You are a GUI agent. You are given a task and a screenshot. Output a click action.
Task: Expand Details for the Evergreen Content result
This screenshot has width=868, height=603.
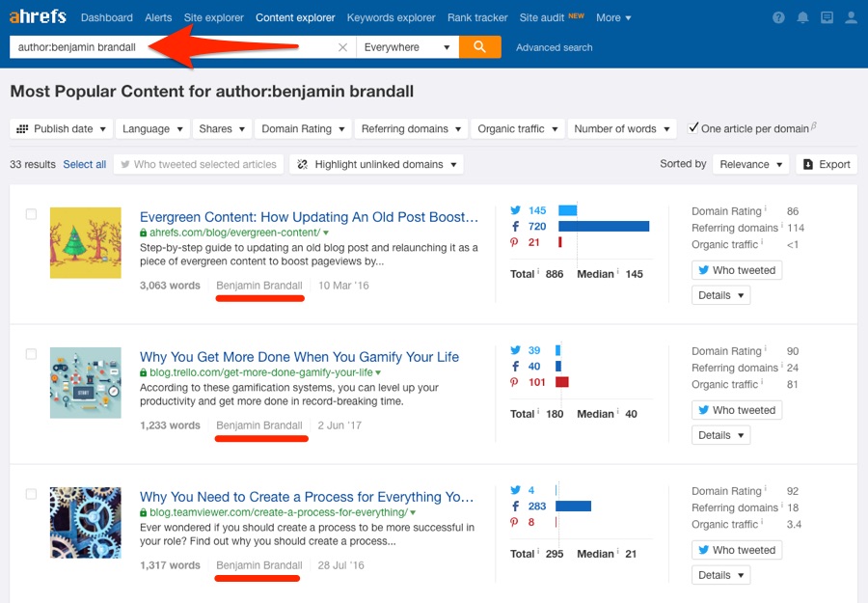pos(720,294)
